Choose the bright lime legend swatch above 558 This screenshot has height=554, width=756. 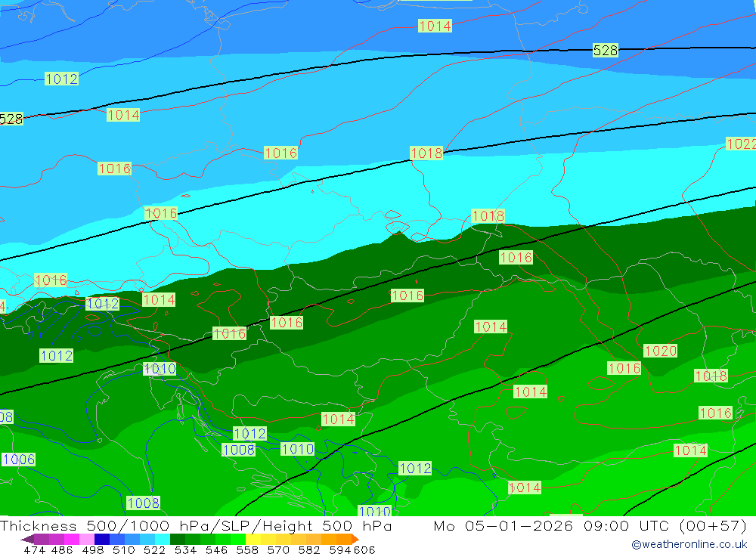[x=238, y=539]
